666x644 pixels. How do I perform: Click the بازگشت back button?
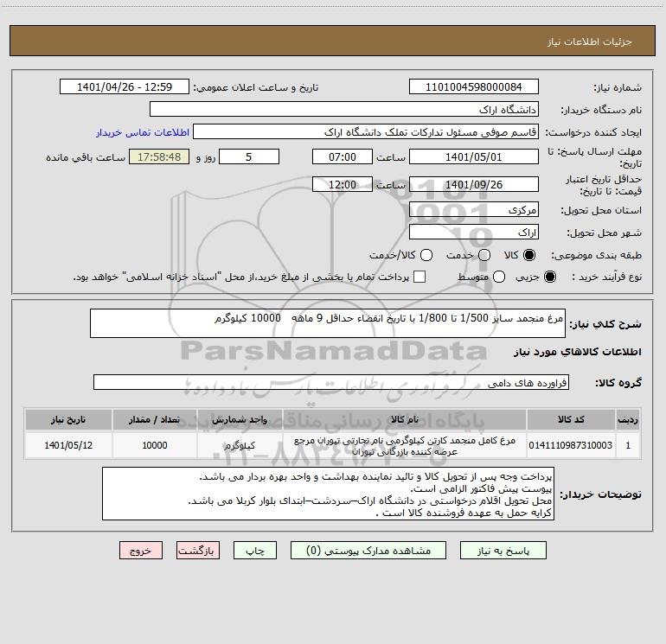tap(198, 551)
